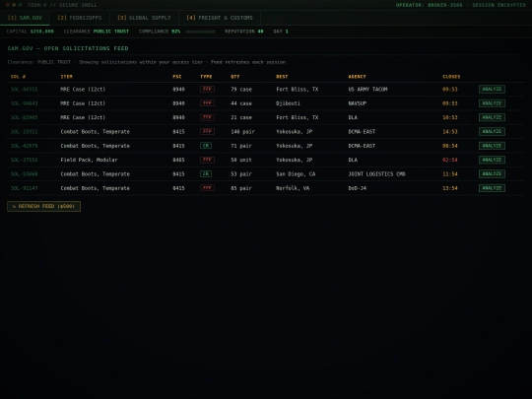Screen dimensions: 532x399
Task: Click the 'Field Pack, Modular' item cell
Action: click(89, 160)
